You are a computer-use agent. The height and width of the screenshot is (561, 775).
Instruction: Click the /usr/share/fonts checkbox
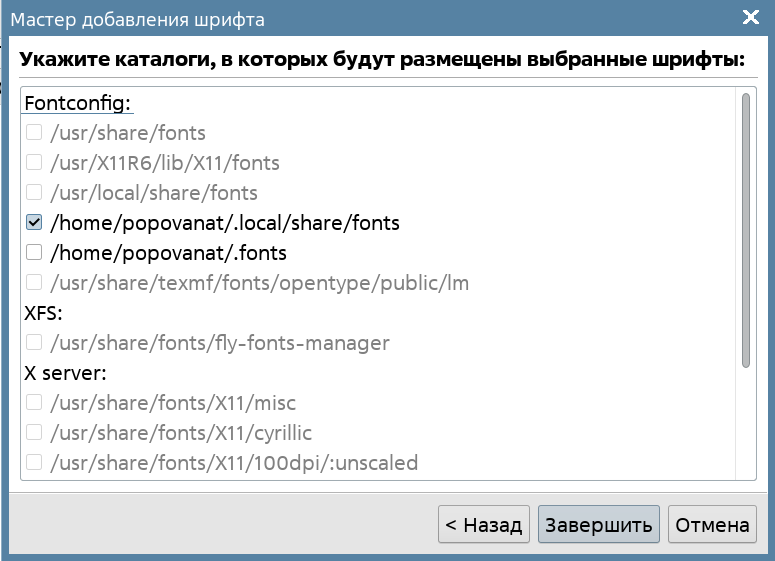(x=34, y=133)
